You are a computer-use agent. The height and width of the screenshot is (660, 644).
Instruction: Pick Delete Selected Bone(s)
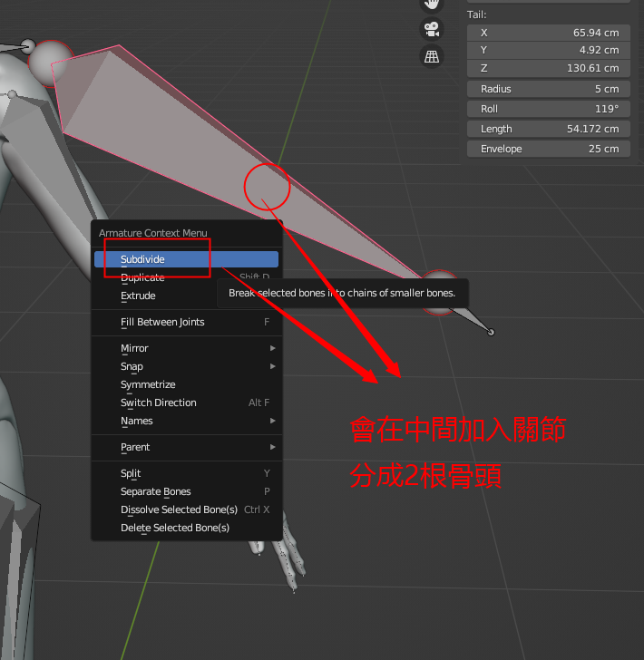[x=175, y=528]
